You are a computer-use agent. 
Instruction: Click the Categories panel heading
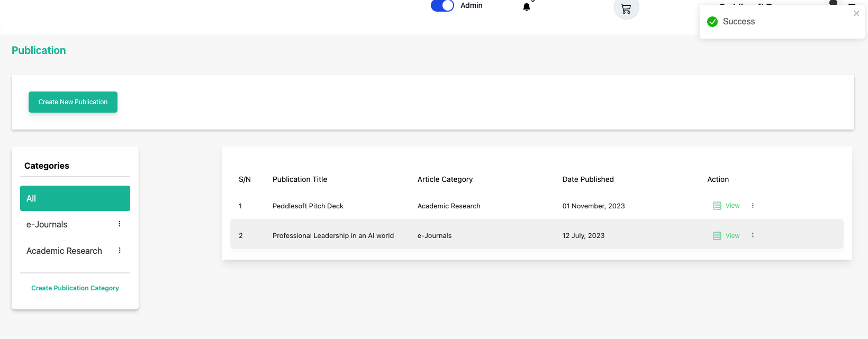(x=47, y=166)
